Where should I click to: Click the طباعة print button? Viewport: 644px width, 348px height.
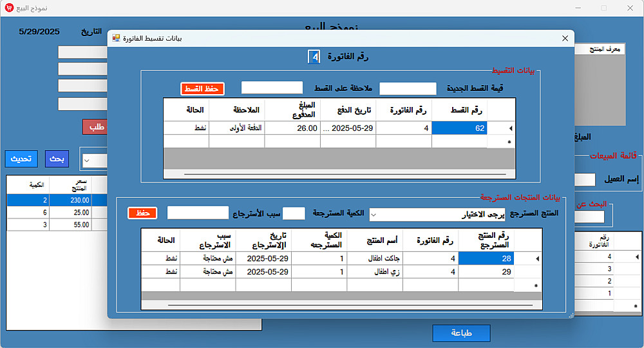461,333
